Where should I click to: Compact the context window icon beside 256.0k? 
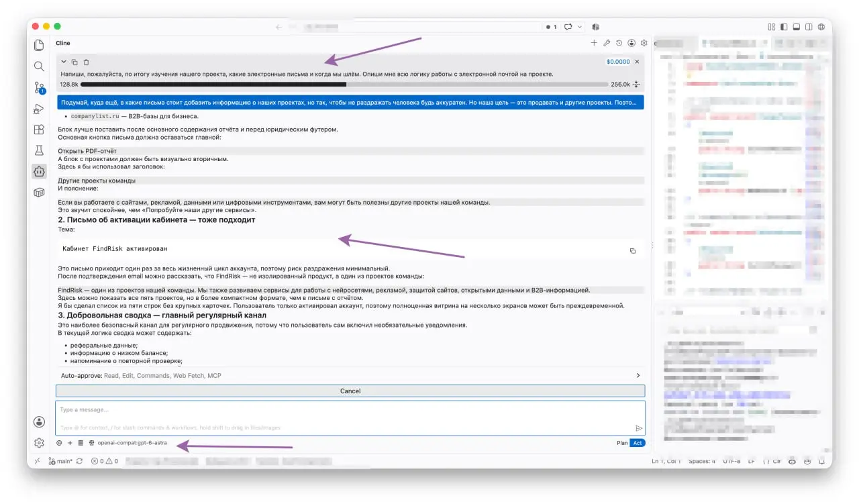pyautogui.click(x=636, y=85)
